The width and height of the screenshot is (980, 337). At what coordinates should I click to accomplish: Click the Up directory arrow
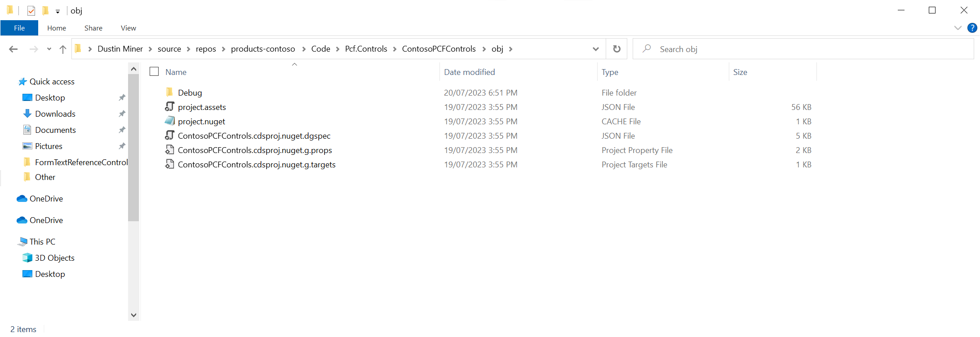pyautogui.click(x=63, y=49)
